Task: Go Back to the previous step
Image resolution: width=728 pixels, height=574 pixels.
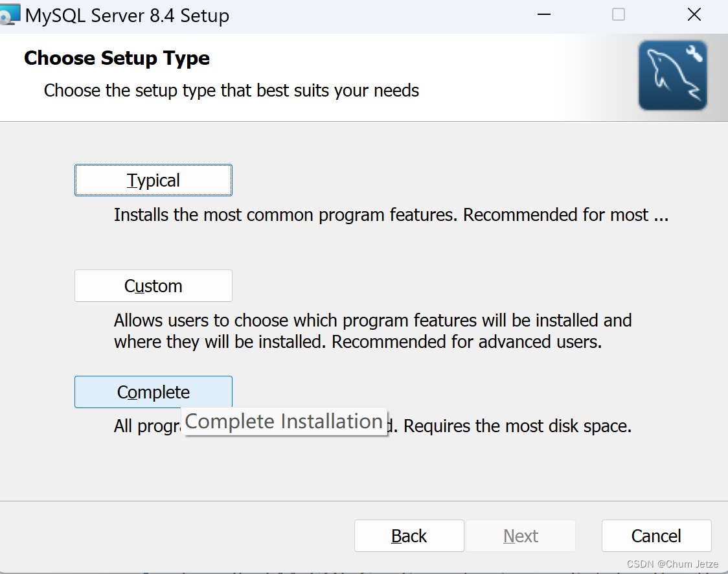Action: pyautogui.click(x=409, y=536)
